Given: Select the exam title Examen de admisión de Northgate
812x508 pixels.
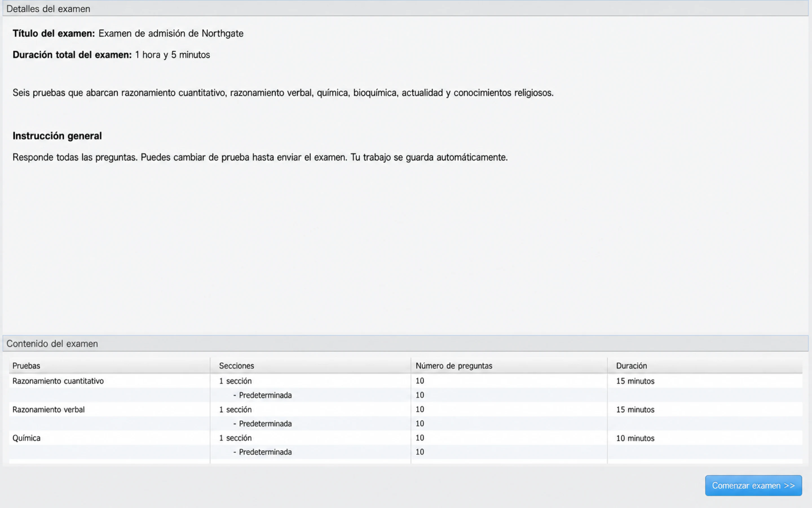Looking at the screenshot, I should [x=171, y=34].
